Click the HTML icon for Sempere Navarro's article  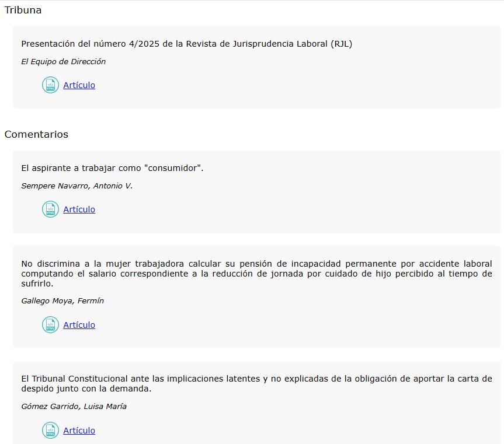pyautogui.click(x=50, y=209)
